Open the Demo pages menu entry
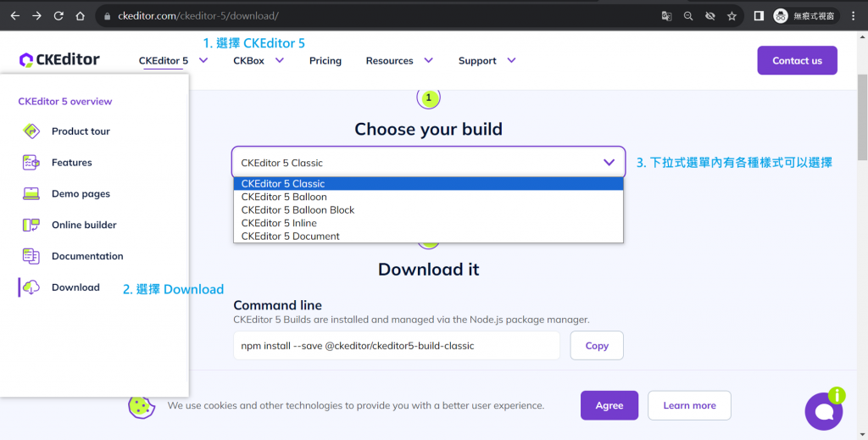 click(x=81, y=193)
